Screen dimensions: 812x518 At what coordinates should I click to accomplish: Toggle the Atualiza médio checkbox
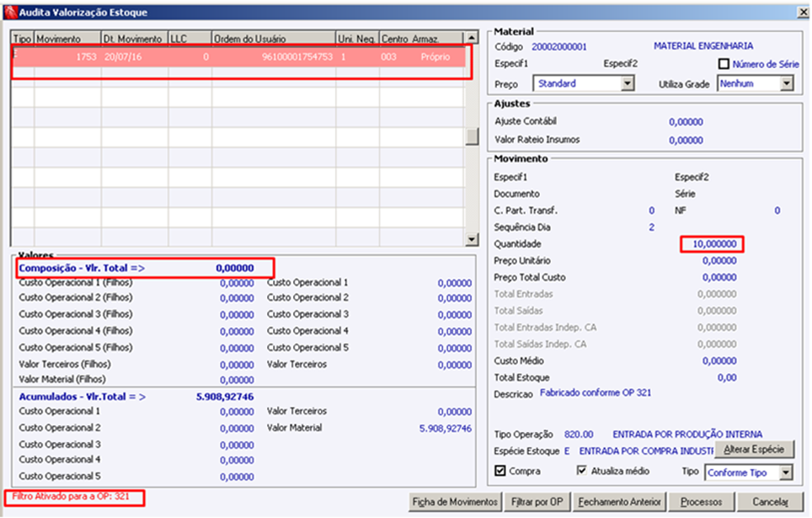pyautogui.click(x=581, y=470)
